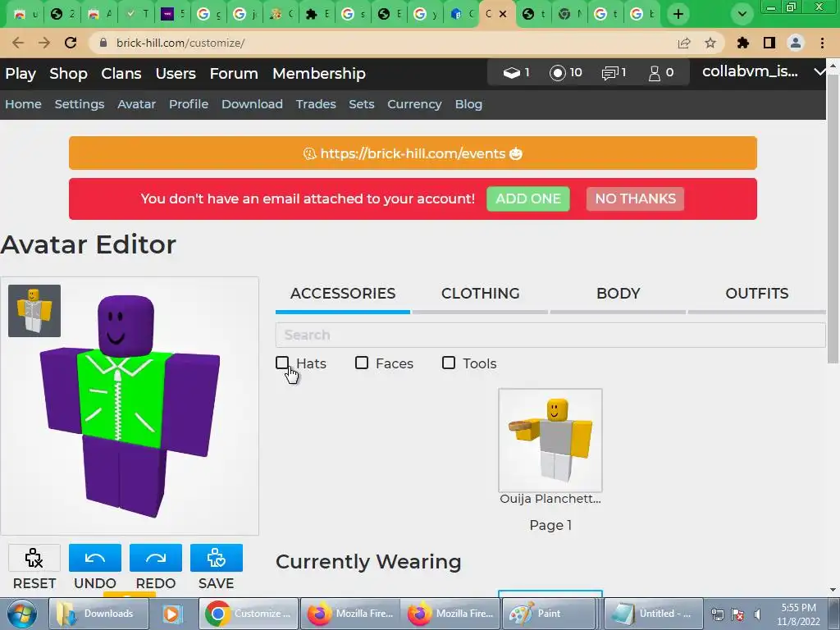Screen dimensions: 840x630
Task: Go to Settings in the sub navigation
Action: click(x=80, y=104)
